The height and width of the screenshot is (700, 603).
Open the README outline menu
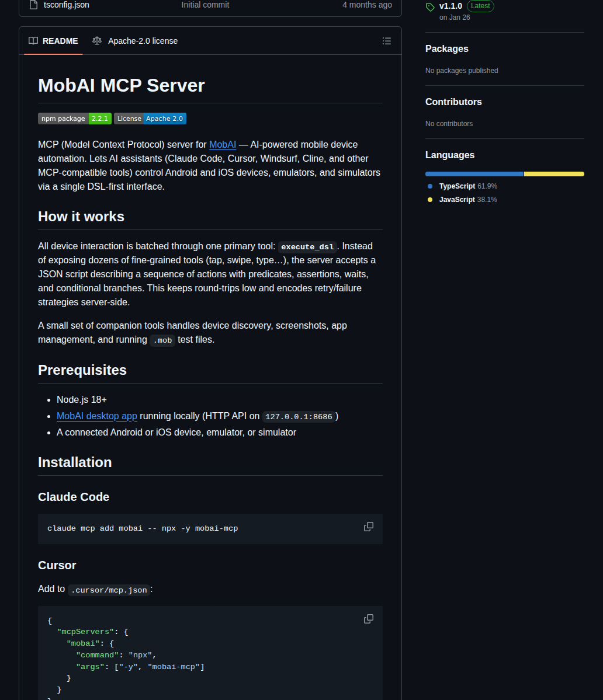tap(387, 41)
